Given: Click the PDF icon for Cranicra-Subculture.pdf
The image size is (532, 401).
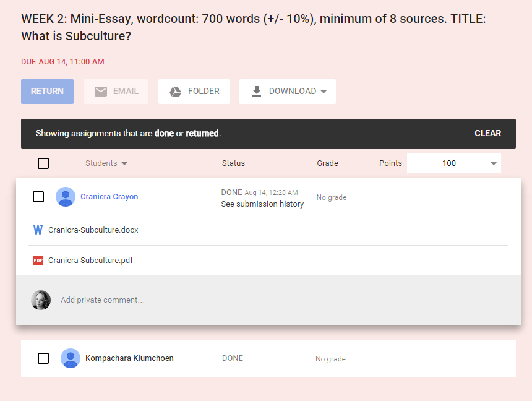Looking at the screenshot, I should 38,261.
